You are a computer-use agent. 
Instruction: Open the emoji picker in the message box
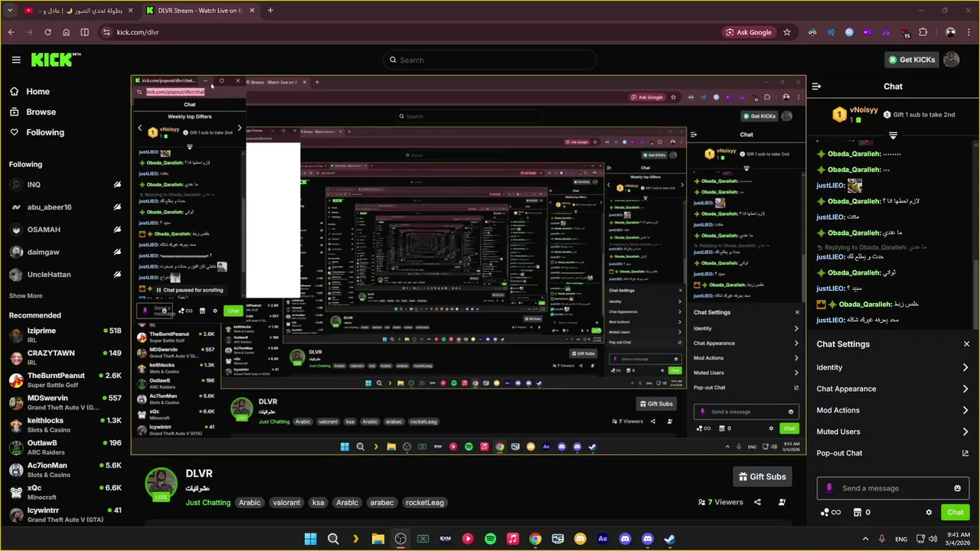[957, 488]
